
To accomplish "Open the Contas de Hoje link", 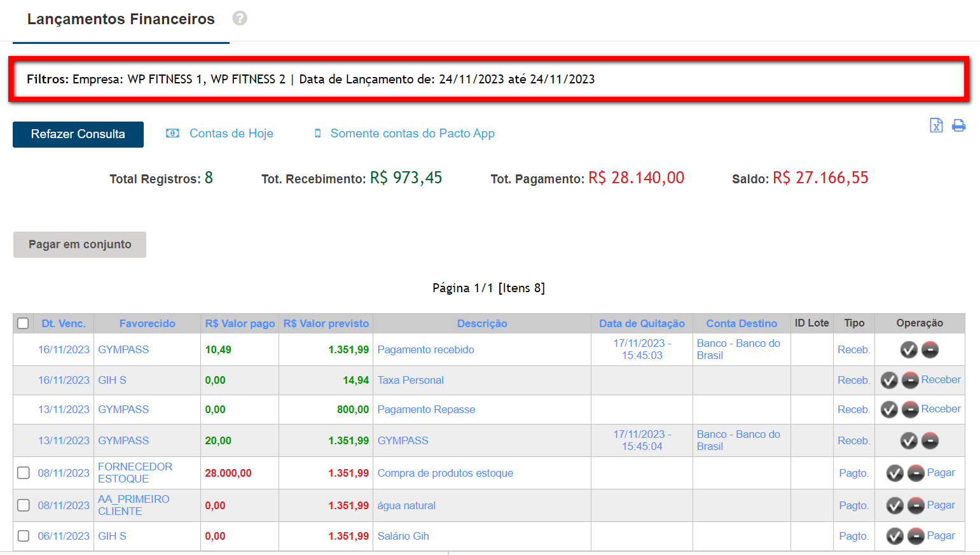I will (x=231, y=134).
